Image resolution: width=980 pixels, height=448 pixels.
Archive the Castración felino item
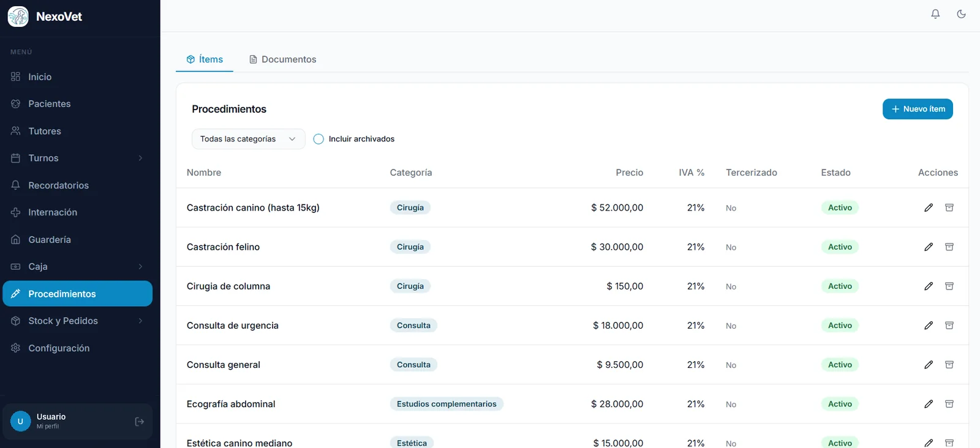[949, 247]
